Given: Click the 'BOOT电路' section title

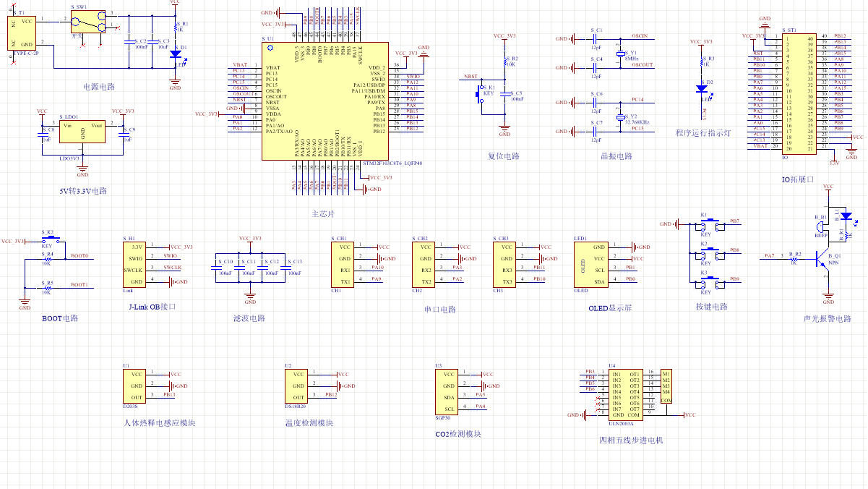Looking at the screenshot, I should click(60, 318).
